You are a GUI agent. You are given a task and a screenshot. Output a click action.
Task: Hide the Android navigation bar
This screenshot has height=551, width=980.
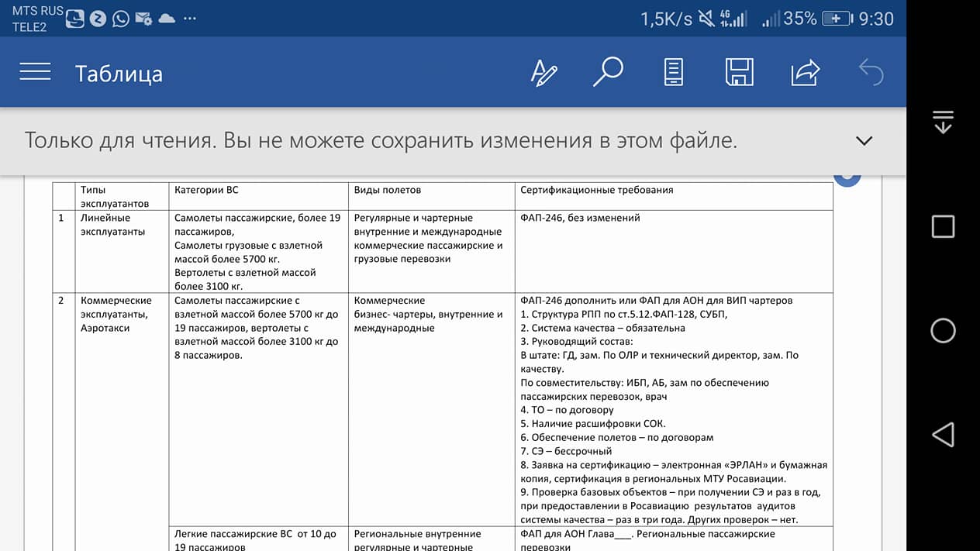coord(943,122)
